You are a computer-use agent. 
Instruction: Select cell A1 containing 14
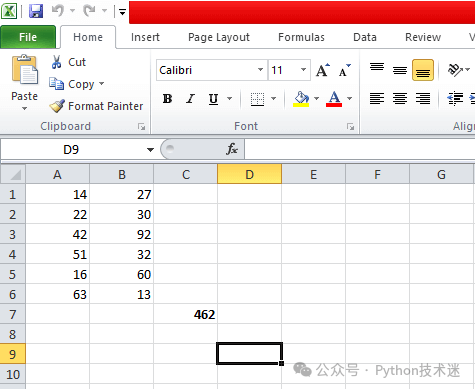point(58,194)
